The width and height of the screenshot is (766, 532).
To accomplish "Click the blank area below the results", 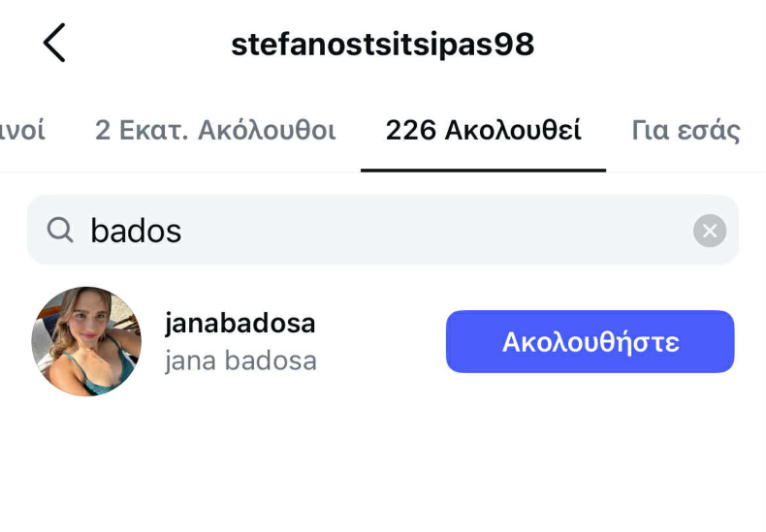I will point(382,455).
